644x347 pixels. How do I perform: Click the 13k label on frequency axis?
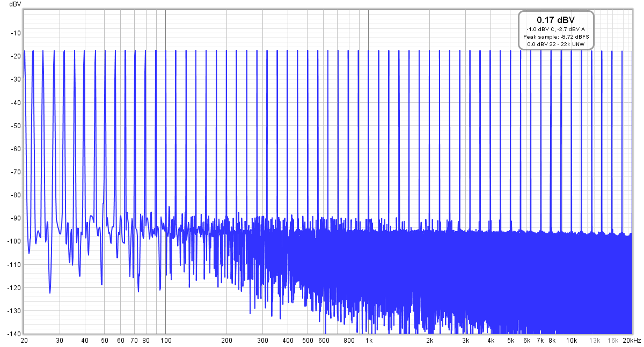click(595, 341)
